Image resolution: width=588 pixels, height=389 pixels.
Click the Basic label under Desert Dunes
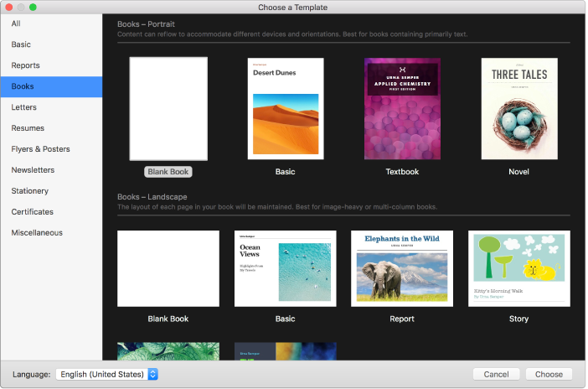tap(286, 172)
